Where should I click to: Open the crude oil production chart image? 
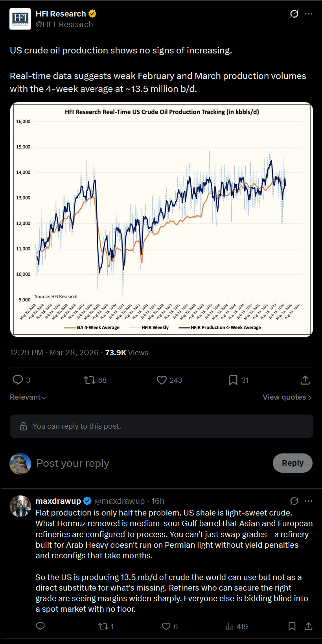161,220
